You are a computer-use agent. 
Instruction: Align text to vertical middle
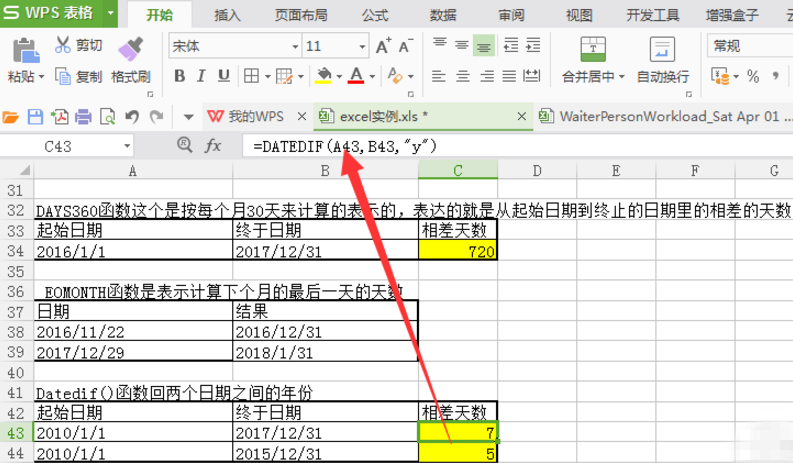(461, 45)
